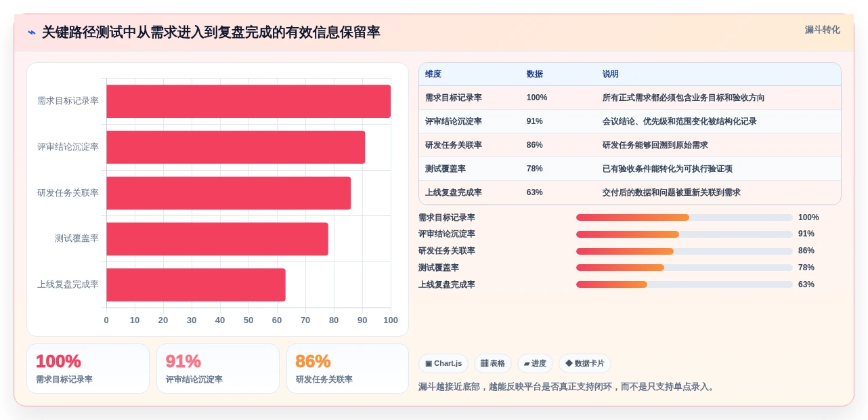This screenshot has height=420, width=868.
Task: Click the footnote text 漏斗越接近底部…
Action: [568, 387]
